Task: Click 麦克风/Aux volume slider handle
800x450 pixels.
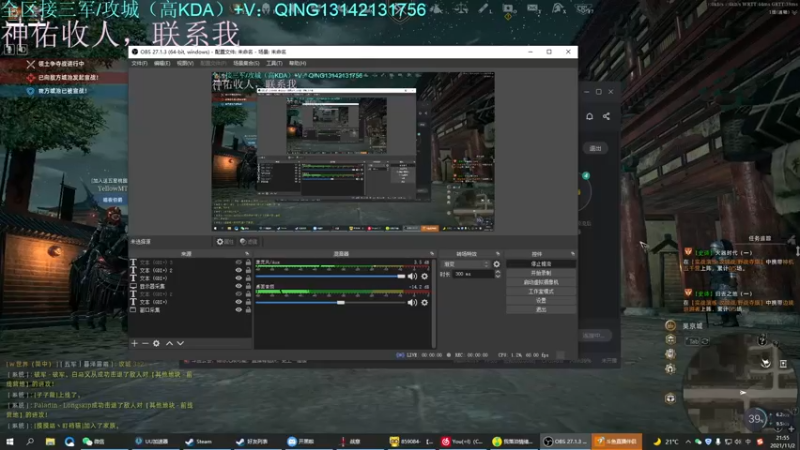Action: (x=401, y=276)
